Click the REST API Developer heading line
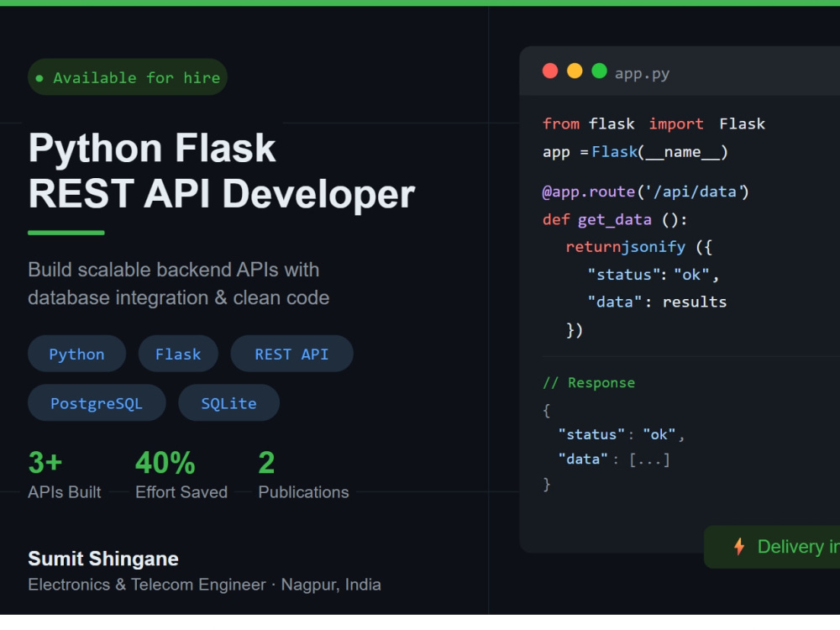Image resolution: width=840 pixels, height=630 pixels. click(222, 194)
